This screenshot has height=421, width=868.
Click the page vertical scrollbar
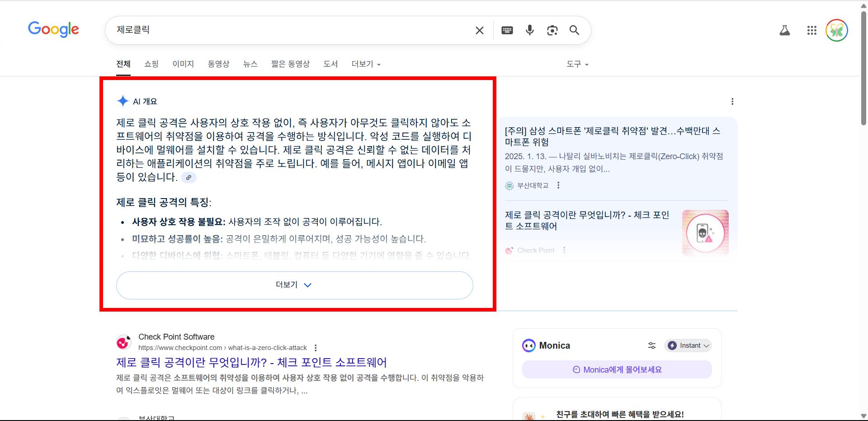click(863, 68)
